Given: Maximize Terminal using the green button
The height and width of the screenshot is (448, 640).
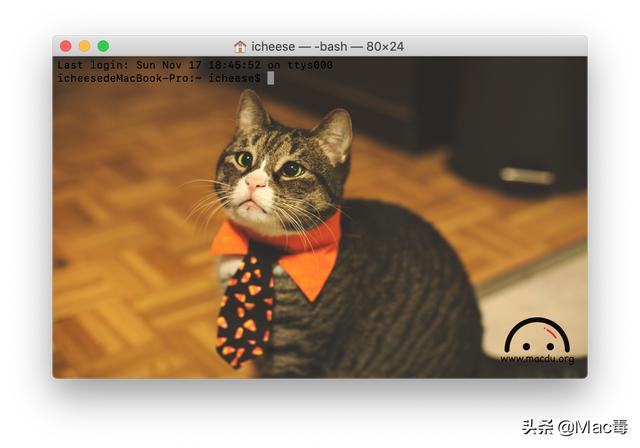Looking at the screenshot, I should [x=104, y=46].
